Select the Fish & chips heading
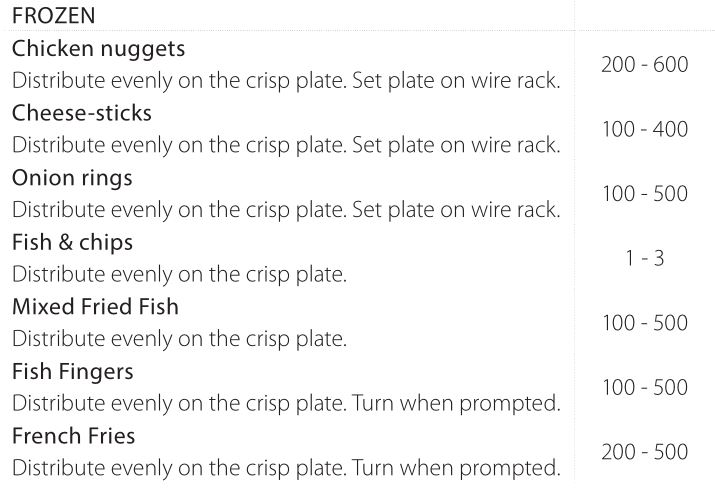 [72, 243]
